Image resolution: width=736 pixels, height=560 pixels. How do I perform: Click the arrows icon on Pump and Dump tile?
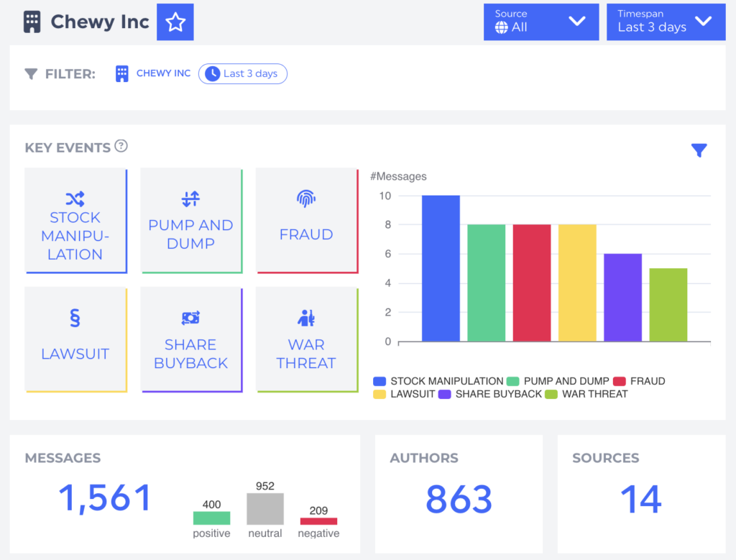pos(190,199)
